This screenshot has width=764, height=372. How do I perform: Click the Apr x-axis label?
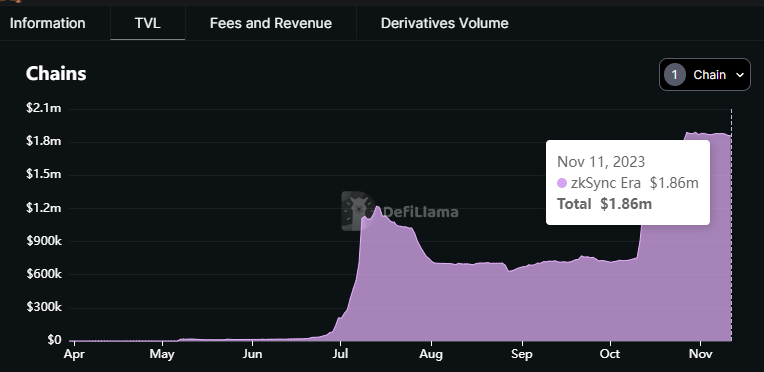74,354
